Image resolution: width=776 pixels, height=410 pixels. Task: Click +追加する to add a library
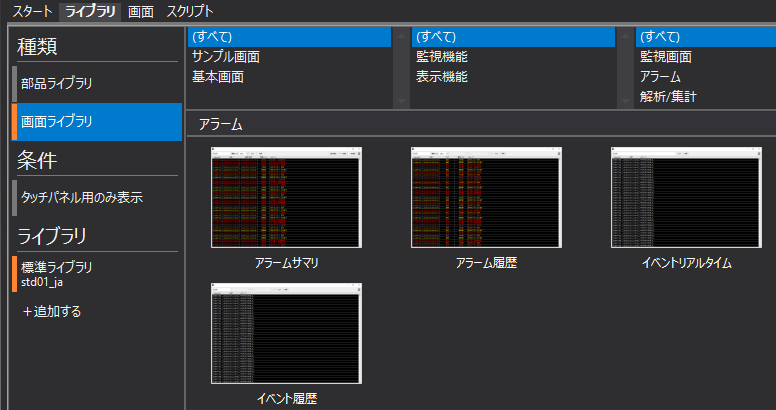(51, 312)
